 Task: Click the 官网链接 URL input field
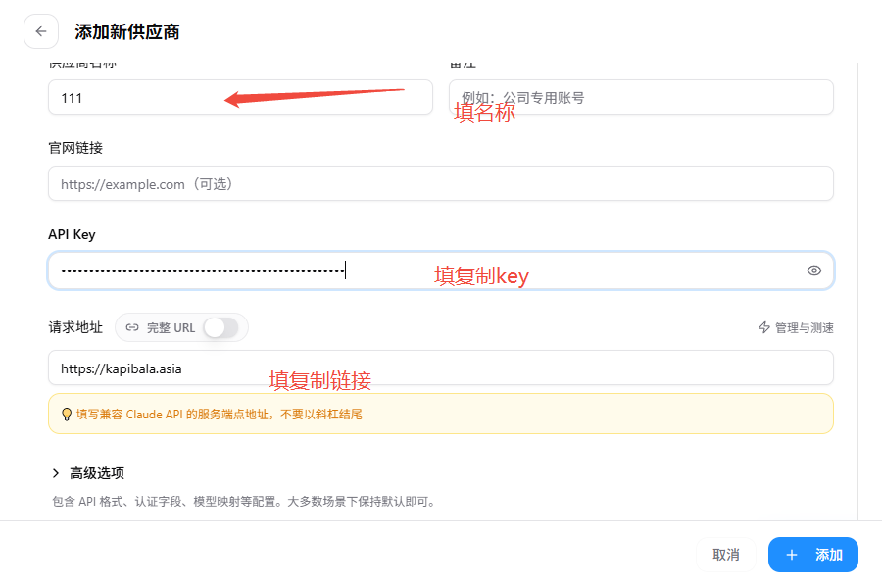[x=440, y=183]
